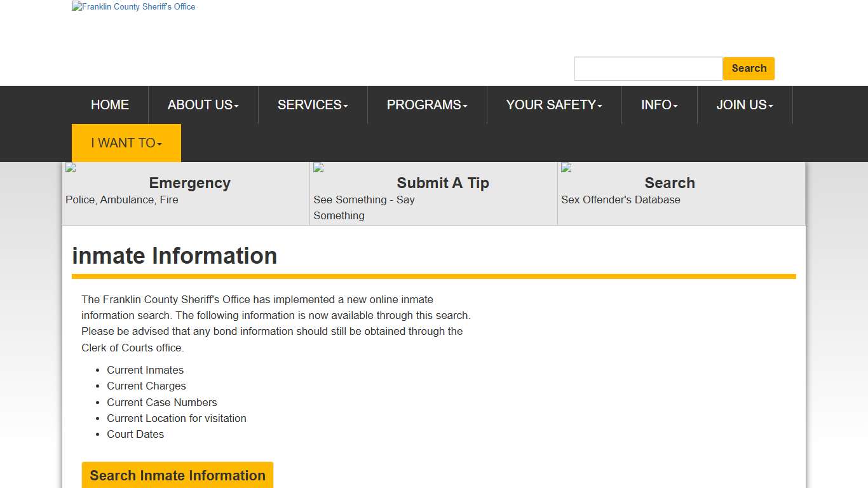The width and height of the screenshot is (868, 488).
Task: Expand the JOIN US dropdown
Action: click(x=745, y=105)
